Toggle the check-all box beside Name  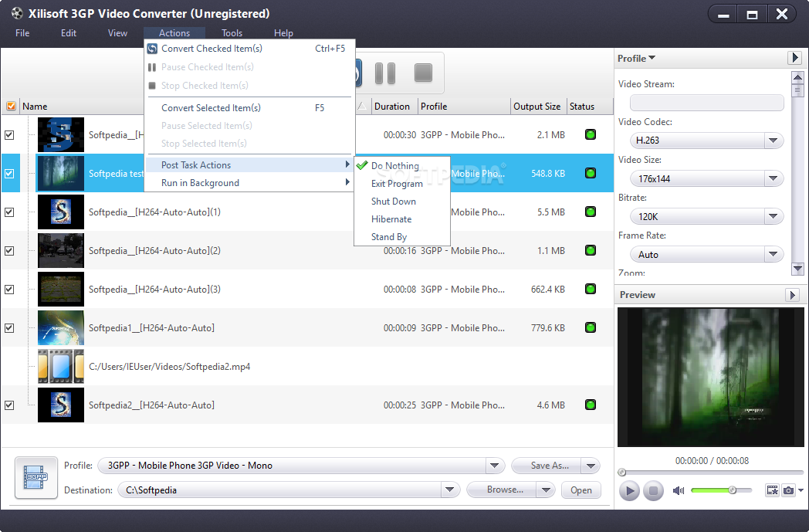[x=11, y=107]
